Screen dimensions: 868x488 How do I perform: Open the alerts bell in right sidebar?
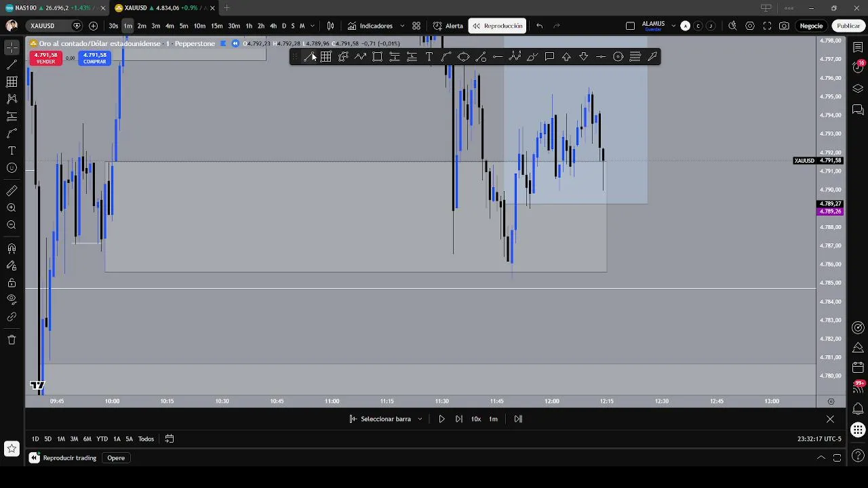858,409
